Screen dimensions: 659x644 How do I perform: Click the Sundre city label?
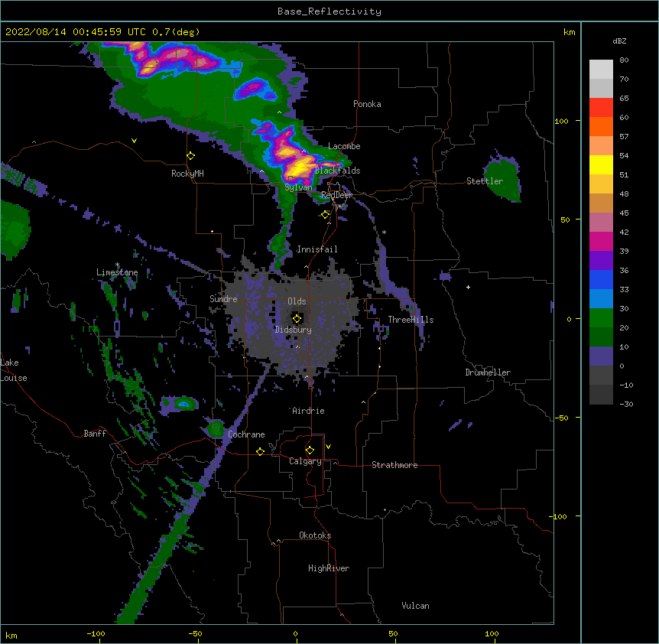click(x=223, y=299)
